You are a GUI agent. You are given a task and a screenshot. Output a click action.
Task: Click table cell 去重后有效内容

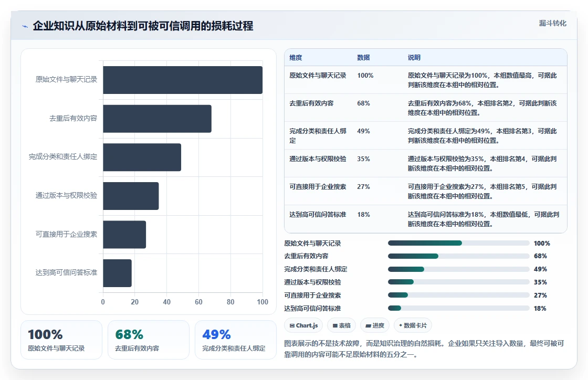(x=311, y=103)
